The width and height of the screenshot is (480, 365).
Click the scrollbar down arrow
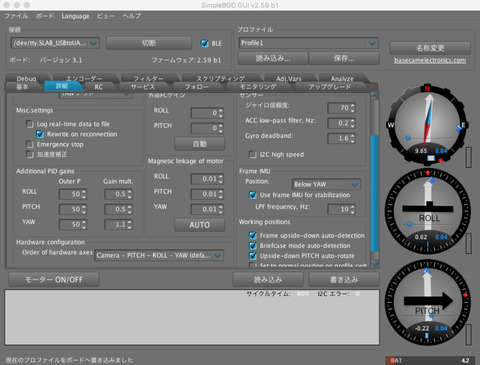[x=374, y=263]
